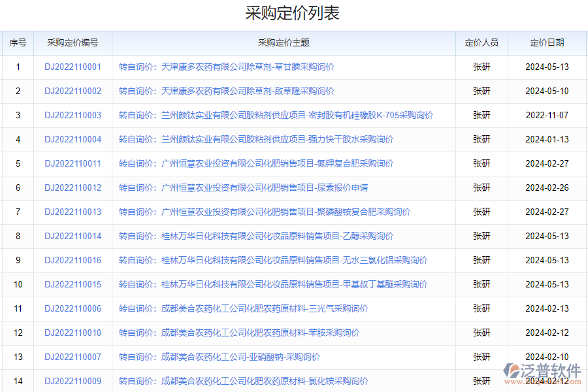This screenshot has width=588, height=392.
Task: Open pricing number DJ2022110001 link
Action: click(x=73, y=67)
